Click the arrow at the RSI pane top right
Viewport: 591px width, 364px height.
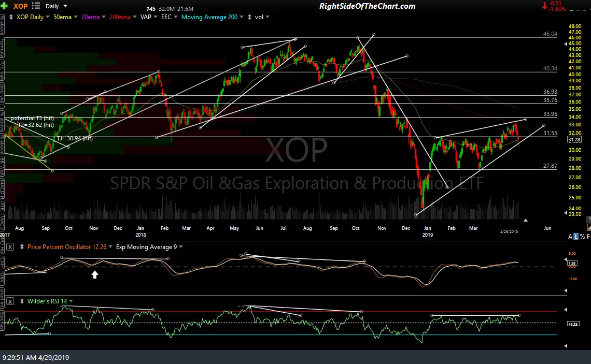point(566,310)
